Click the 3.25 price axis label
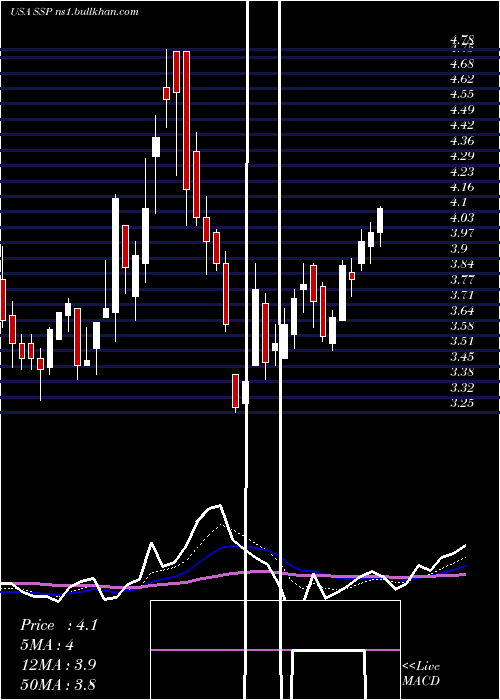 click(x=462, y=403)
